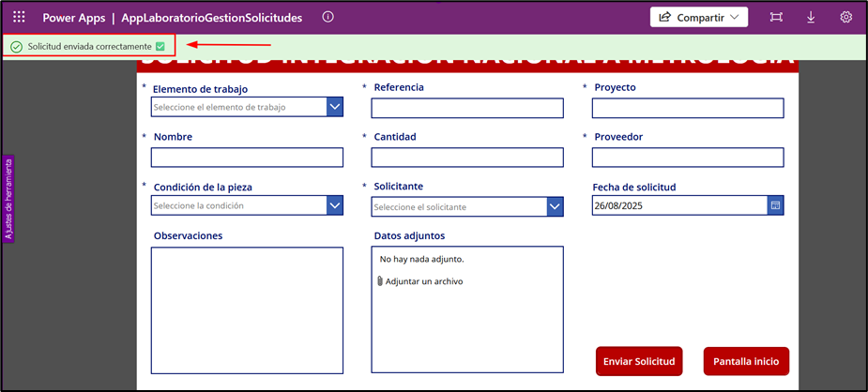
Task: Click the app info icon
Action: [x=327, y=17]
